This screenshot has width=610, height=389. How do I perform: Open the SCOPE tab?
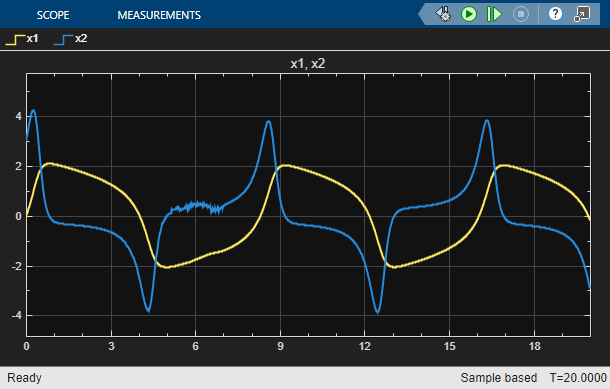(53, 15)
